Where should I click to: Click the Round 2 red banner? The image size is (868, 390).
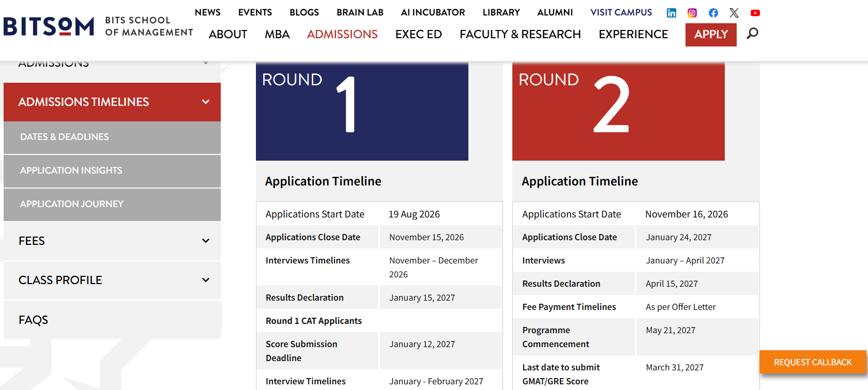618,111
